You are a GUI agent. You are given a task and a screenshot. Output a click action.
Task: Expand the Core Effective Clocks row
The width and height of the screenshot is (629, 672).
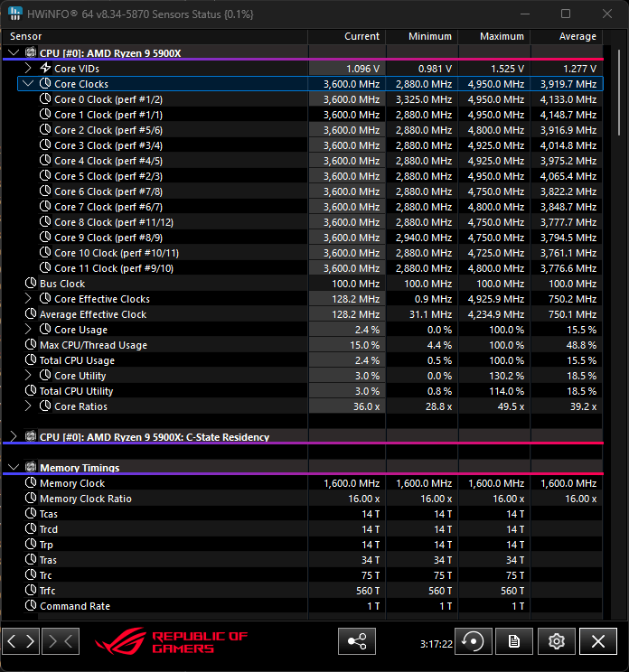(28, 298)
